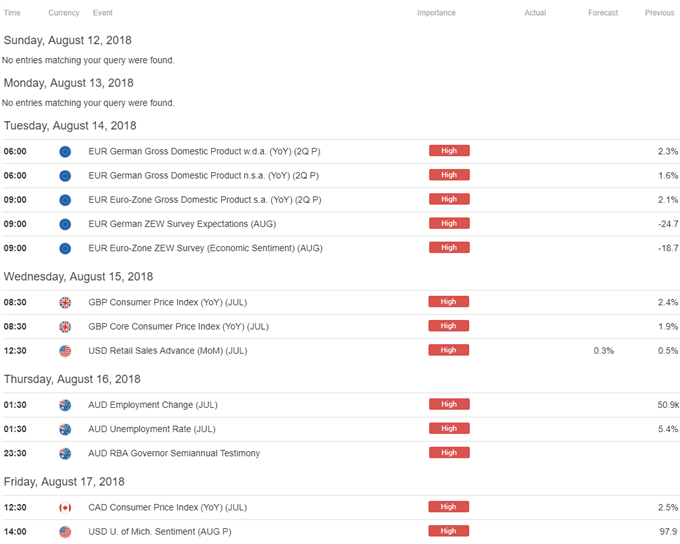Click the Australian flag icon beside RBA Governor Testimony
Viewport: 680px width, 544px height.
click(x=65, y=454)
